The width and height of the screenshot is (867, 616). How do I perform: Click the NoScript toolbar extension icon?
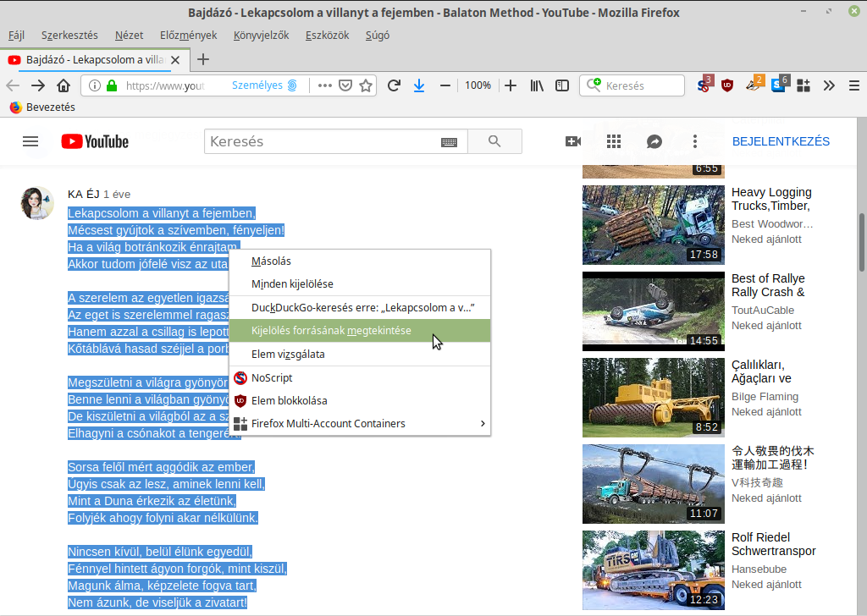point(704,85)
